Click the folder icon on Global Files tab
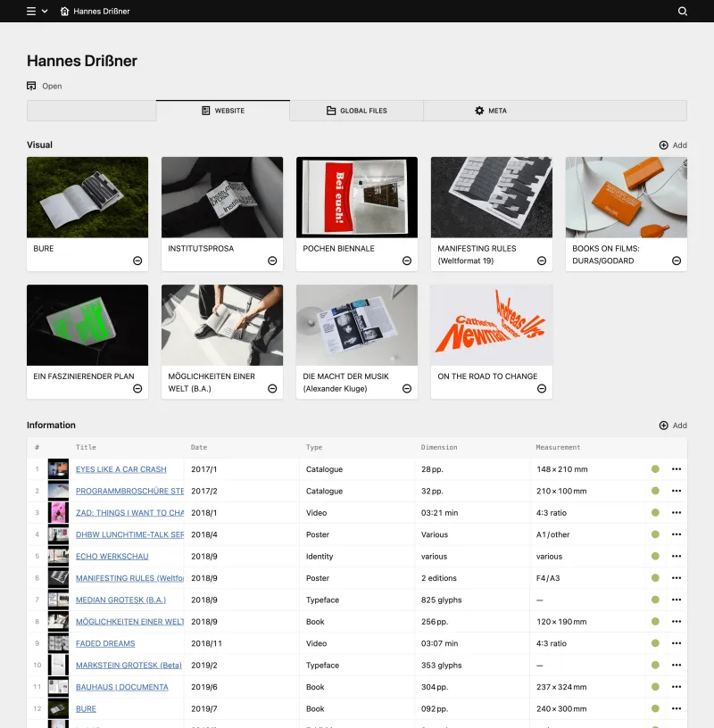The width and height of the screenshot is (714, 728). click(330, 111)
